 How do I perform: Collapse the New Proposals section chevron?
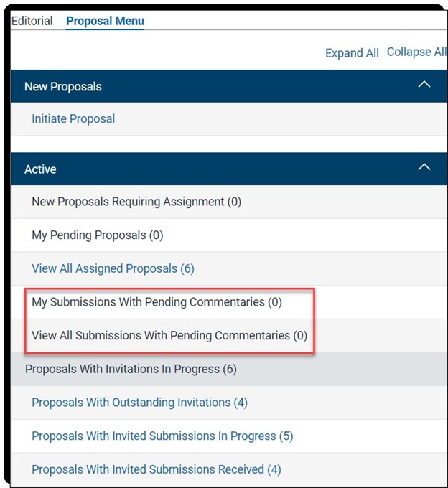pos(424,85)
